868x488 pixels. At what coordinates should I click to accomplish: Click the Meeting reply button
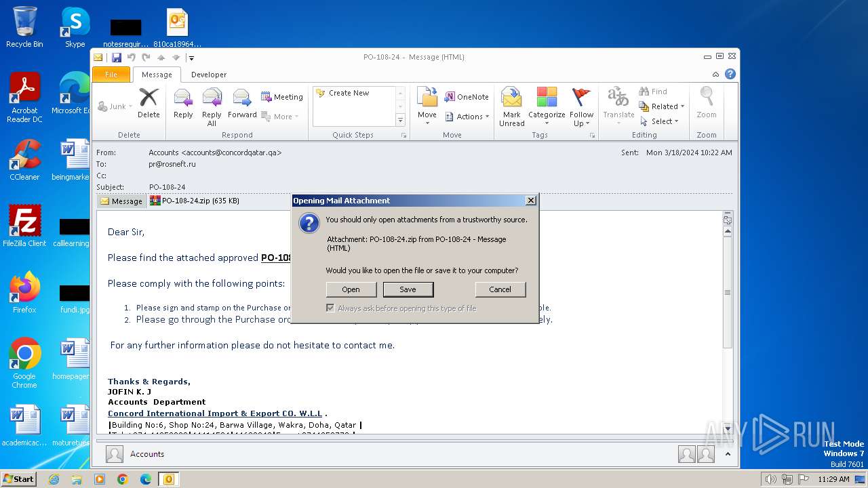pos(282,97)
